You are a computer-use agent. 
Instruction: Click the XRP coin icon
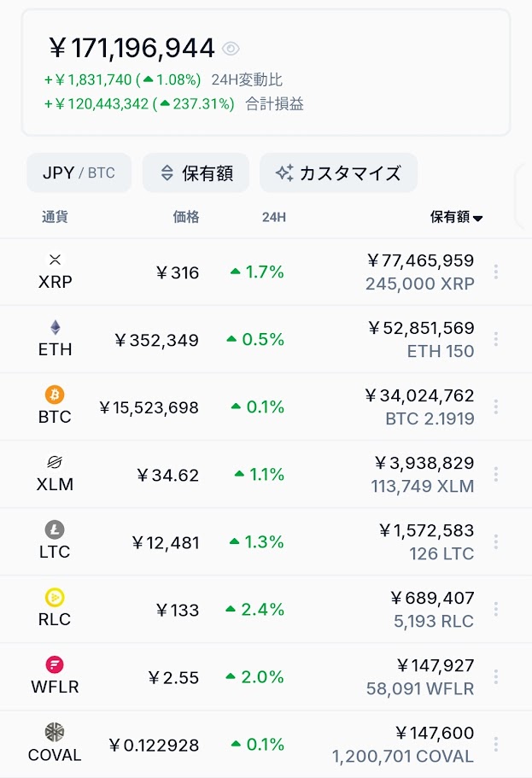(x=56, y=260)
